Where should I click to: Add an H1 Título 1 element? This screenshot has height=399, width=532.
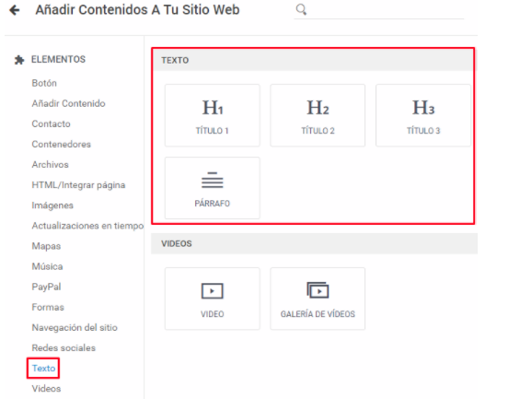pos(213,115)
